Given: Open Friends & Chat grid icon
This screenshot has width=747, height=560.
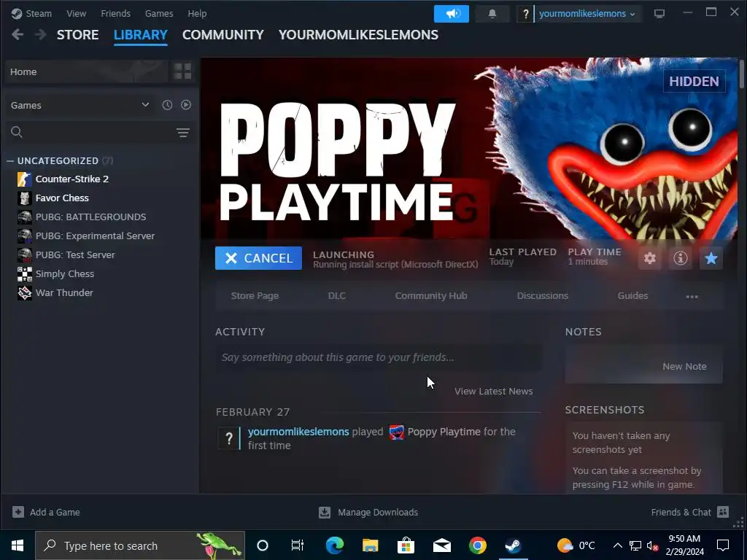Looking at the screenshot, I should [723, 512].
